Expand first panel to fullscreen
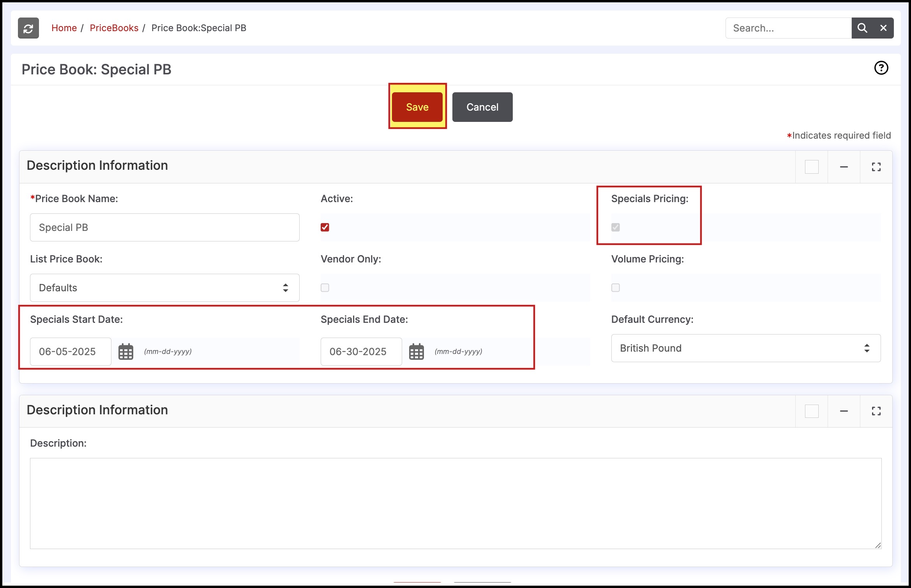Image resolution: width=911 pixels, height=588 pixels. coord(876,167)
